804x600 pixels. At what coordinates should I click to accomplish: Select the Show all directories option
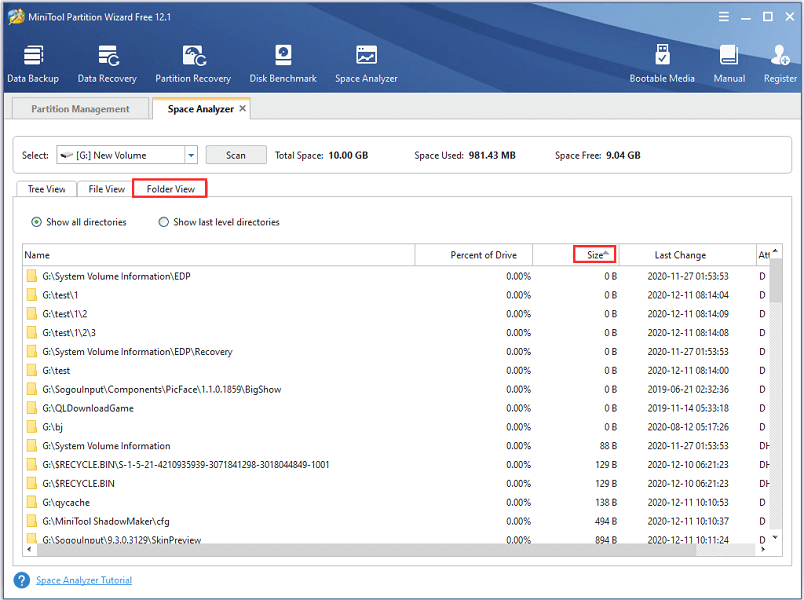click(x=37, y=222)
